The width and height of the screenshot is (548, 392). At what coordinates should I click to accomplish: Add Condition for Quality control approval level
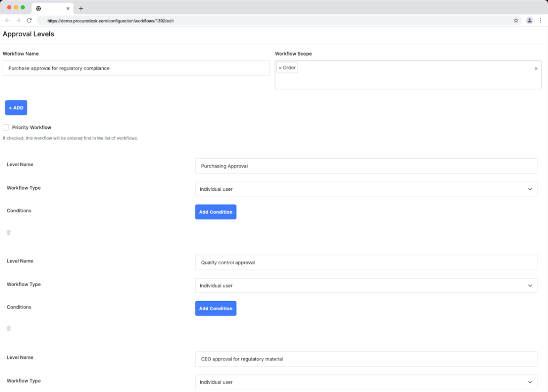[x=216, y=309]
